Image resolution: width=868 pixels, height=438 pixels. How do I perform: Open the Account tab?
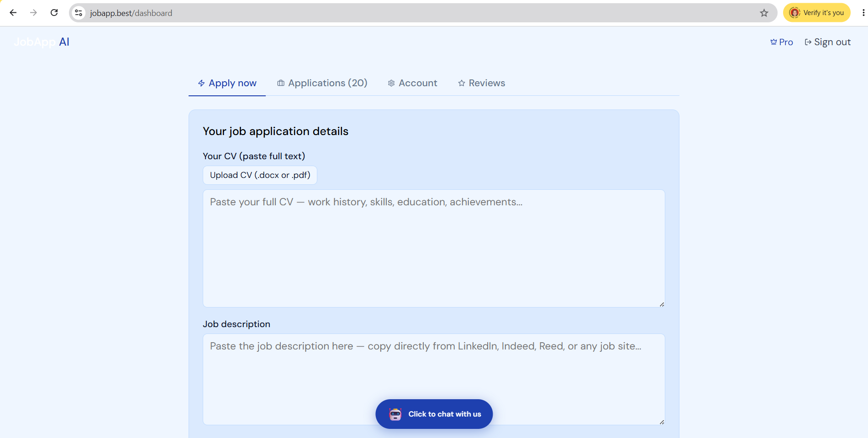coord(413,83)
